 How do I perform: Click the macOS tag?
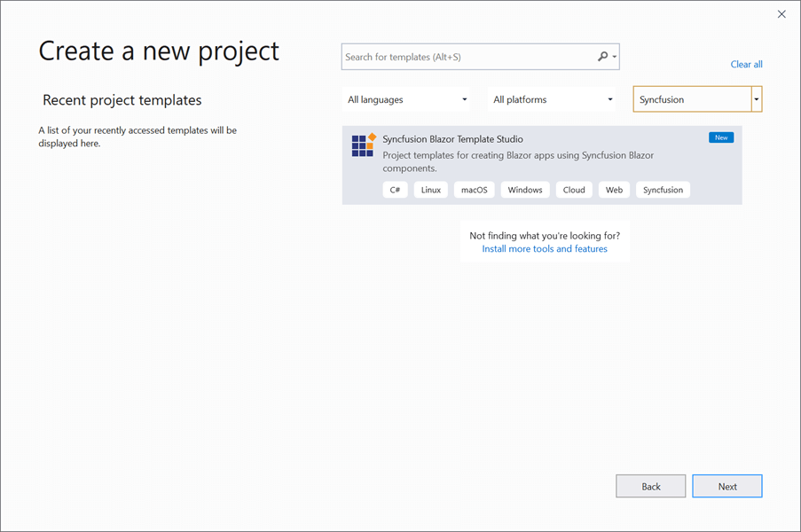[475, 190]
